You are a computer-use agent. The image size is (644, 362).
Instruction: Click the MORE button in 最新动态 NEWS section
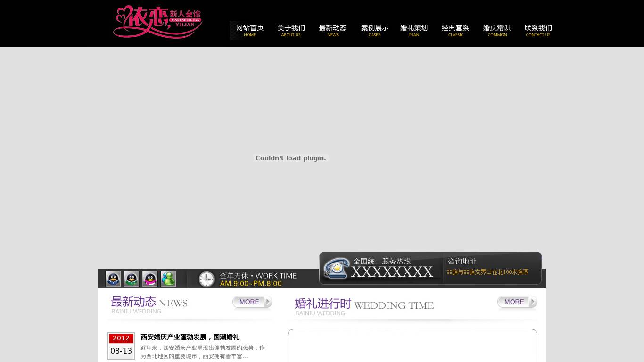pyautogui.click(x=250, y=302)
